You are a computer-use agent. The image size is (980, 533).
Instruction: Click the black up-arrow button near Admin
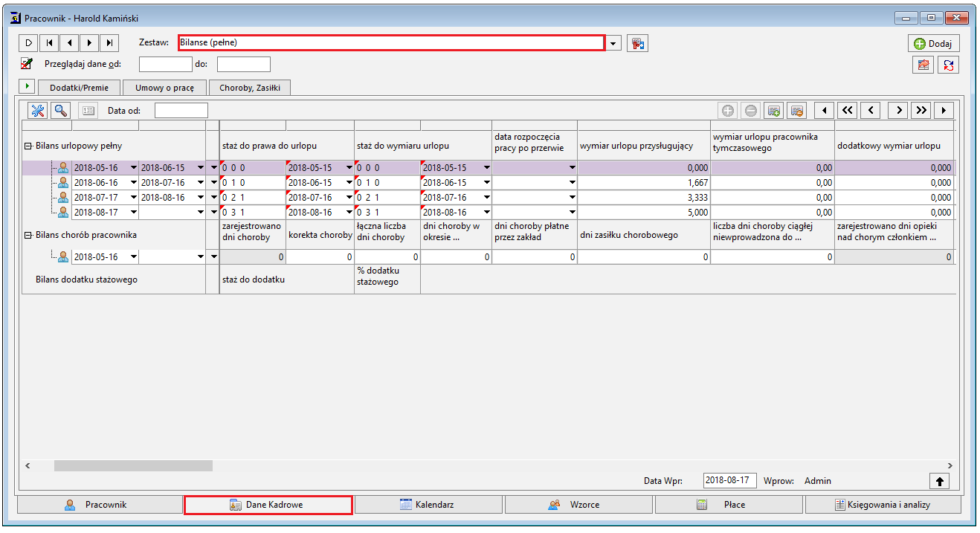click(x=939, y=481)
